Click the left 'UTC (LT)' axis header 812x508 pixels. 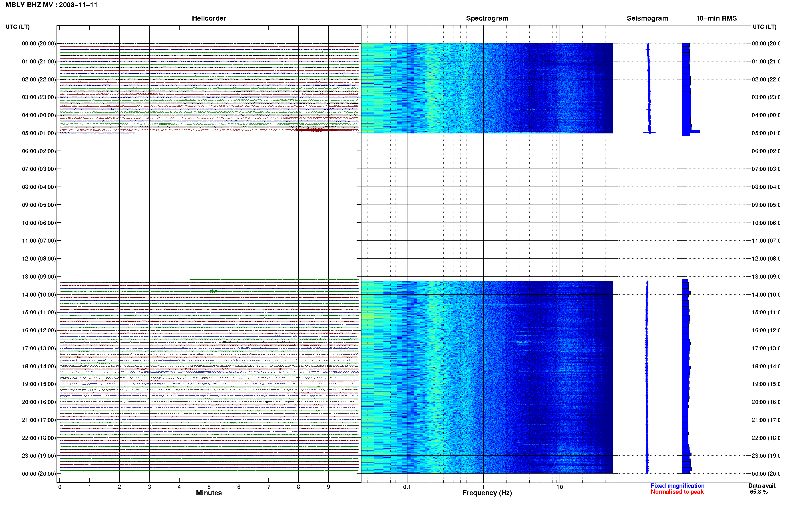pyautogui.click(x=17, y=27)
